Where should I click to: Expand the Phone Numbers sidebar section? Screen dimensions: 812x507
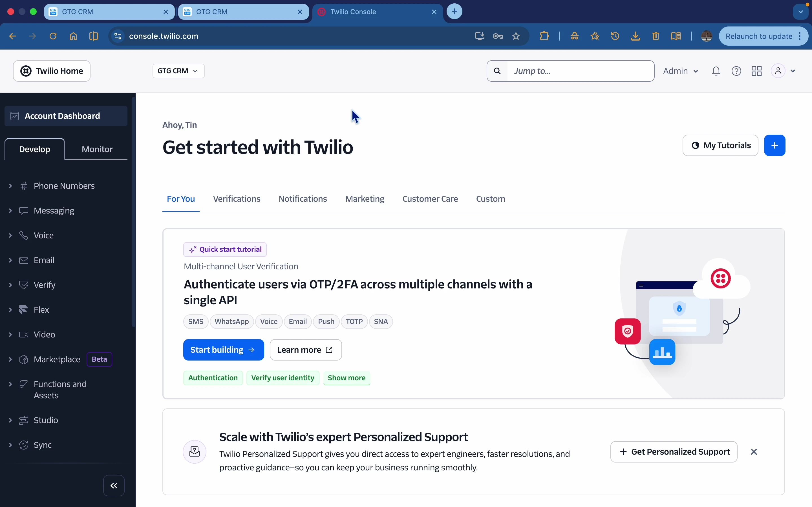pos(10,186)
